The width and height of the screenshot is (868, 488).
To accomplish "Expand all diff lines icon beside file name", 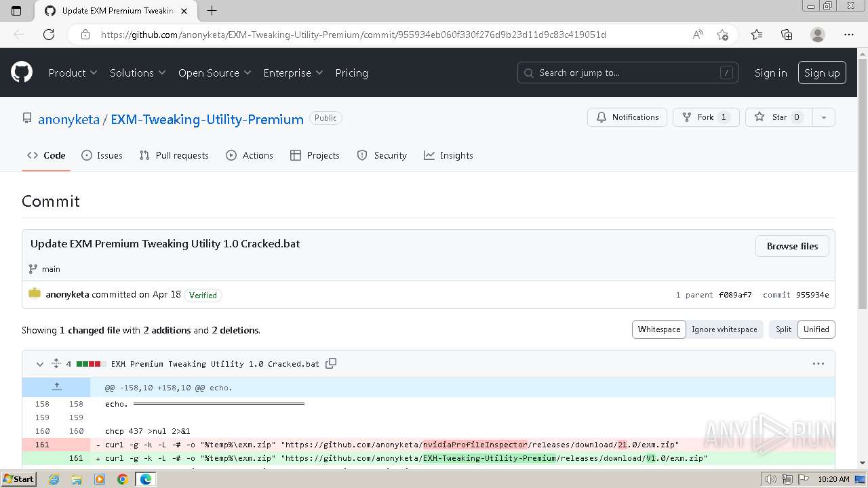I will point(56,364).
